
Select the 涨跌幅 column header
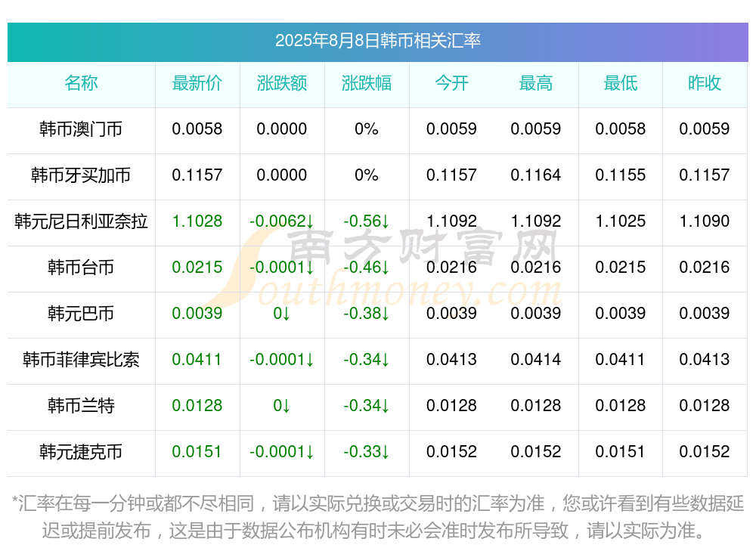pos(366,83)
